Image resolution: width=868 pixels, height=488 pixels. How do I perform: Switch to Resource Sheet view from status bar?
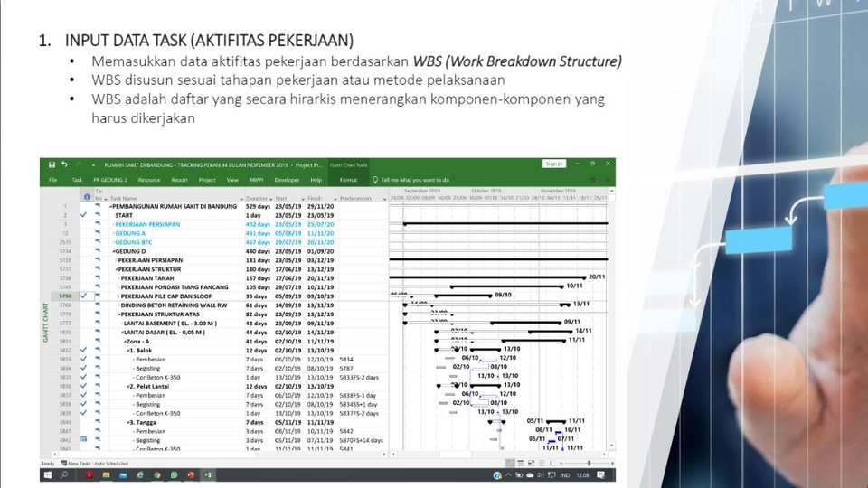point(542,463)
